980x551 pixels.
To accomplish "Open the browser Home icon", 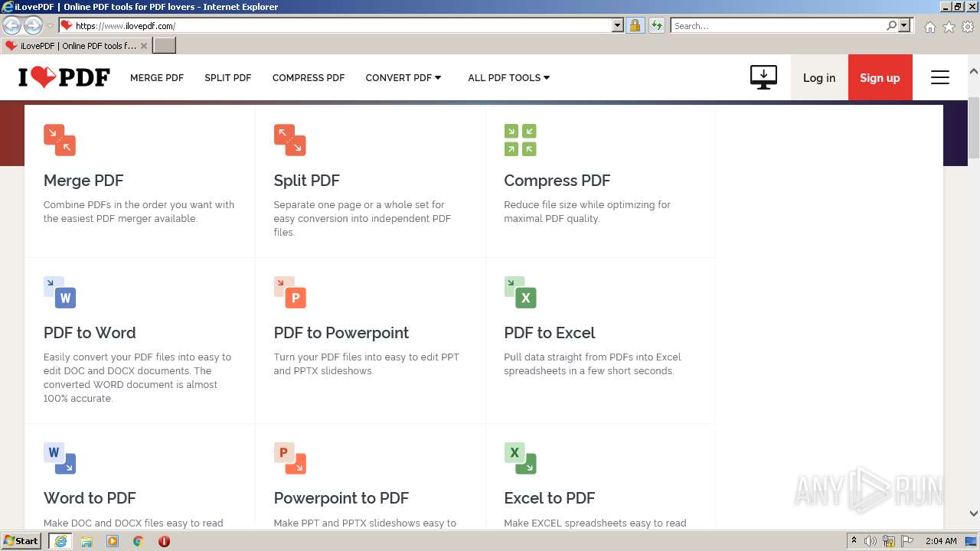I will 929,27.
